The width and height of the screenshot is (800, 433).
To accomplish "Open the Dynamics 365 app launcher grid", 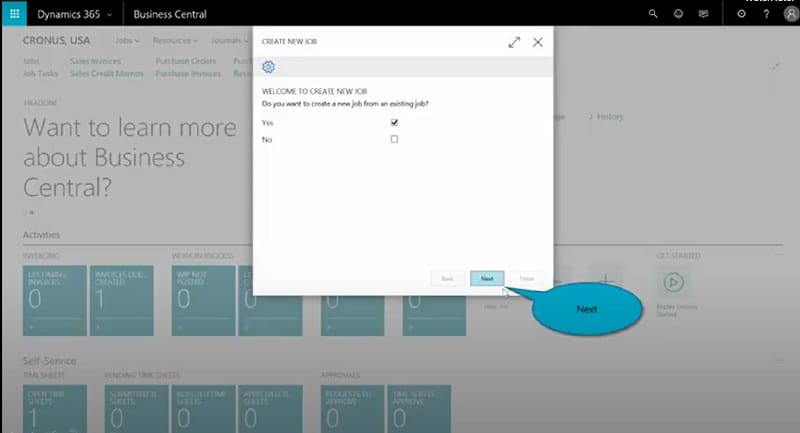I will tap(14, 14).
